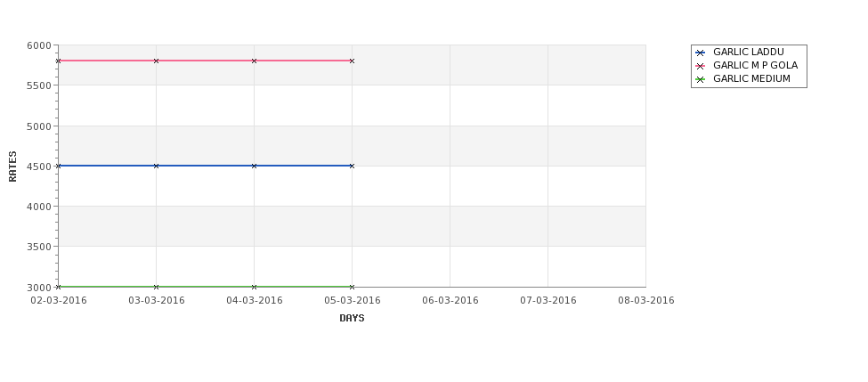Click the 08-03-2016 date axis label
The width and height of the screenshot is (868, 382).
click(646, 300)
